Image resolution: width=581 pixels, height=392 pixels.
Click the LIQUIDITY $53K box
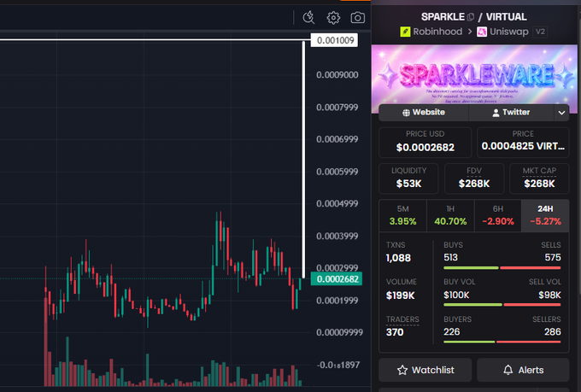[408, 178]
